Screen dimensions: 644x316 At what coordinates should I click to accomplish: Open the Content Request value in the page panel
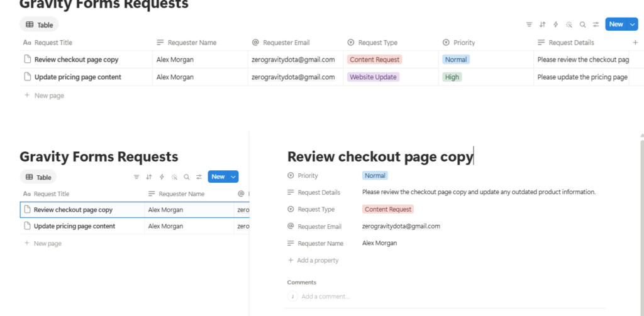(387, 209)
